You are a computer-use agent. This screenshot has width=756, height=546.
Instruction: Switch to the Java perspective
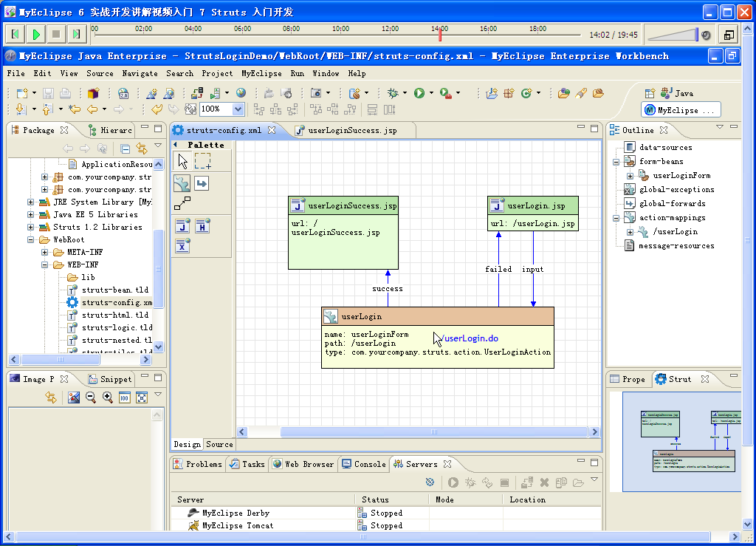[x=677, y=93]
